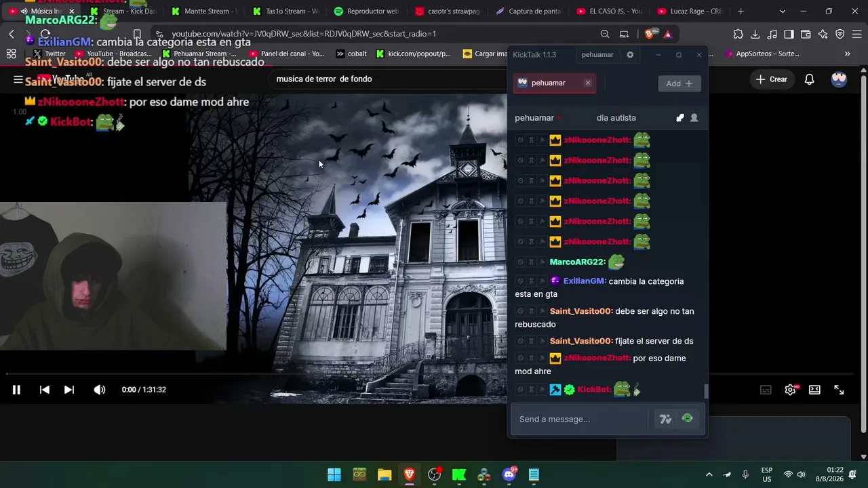868x488 pixels.
Task: Open a new browser tab
Action: click(741, 12)
